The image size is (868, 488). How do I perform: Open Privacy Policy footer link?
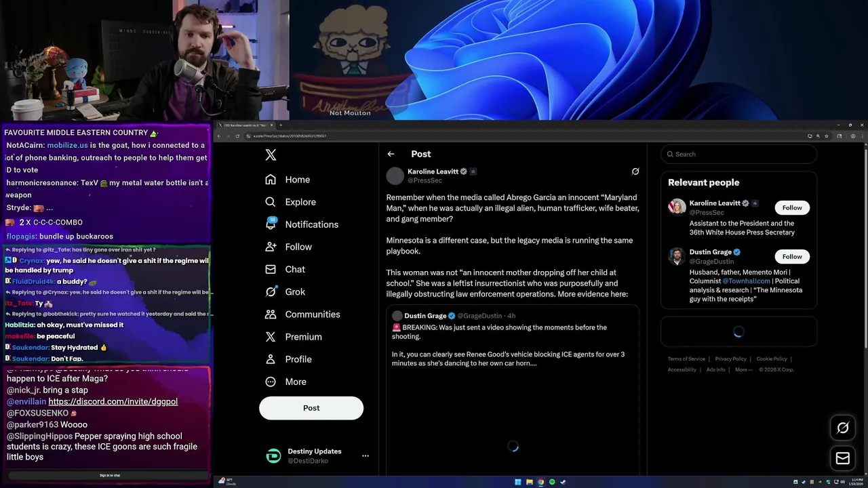(x=731, y=359)
